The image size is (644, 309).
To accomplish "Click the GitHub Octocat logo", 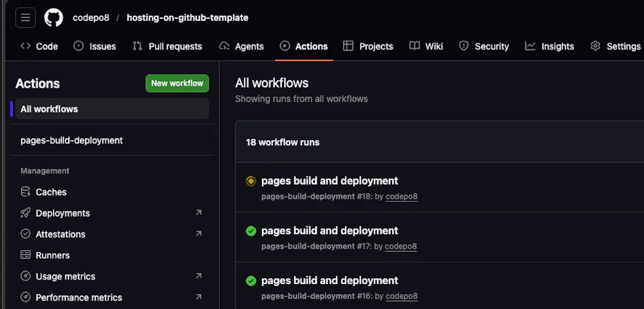I will pos(54,18).
